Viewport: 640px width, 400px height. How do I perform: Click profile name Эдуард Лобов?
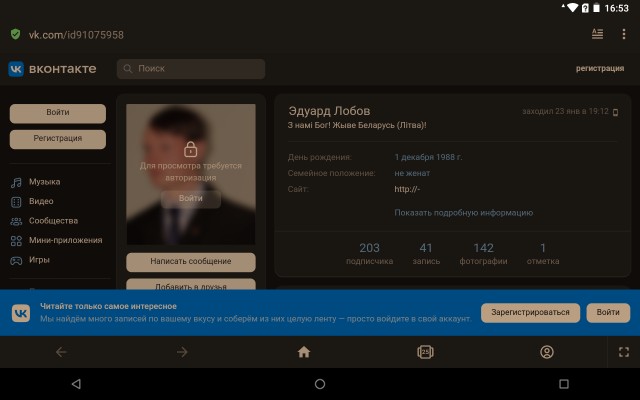click(329, 111)
